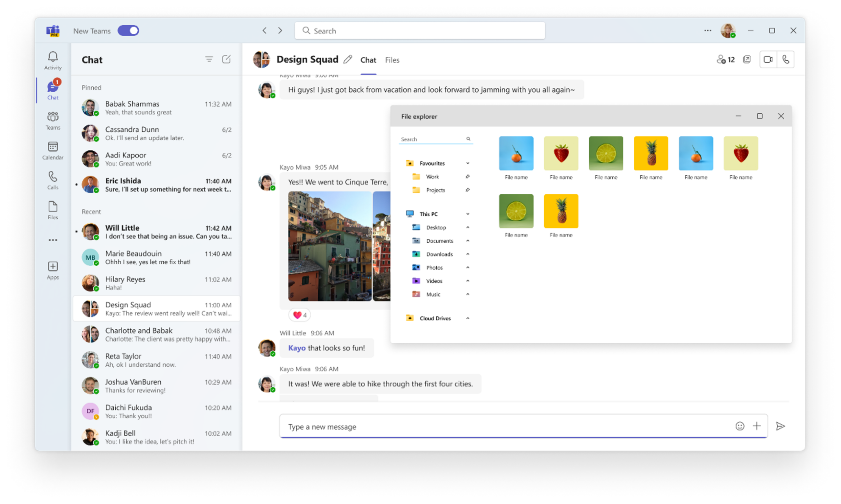This screenshot has height=504, width=841.
Task: Collapse the Favourites section chevron
Action: pyautogui.click(x=467, y=164)
